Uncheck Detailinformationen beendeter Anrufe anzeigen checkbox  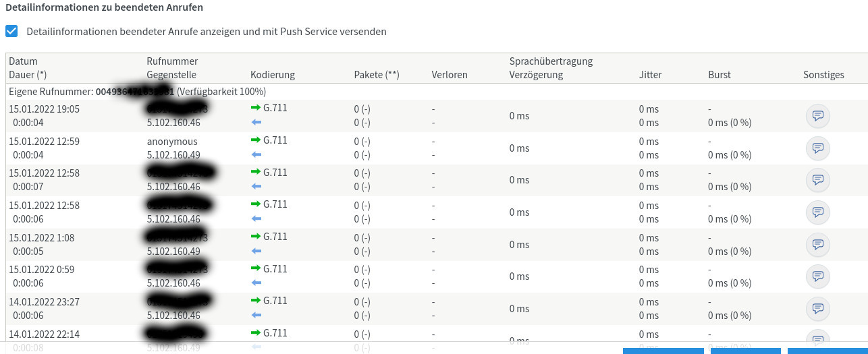[11, 31]
